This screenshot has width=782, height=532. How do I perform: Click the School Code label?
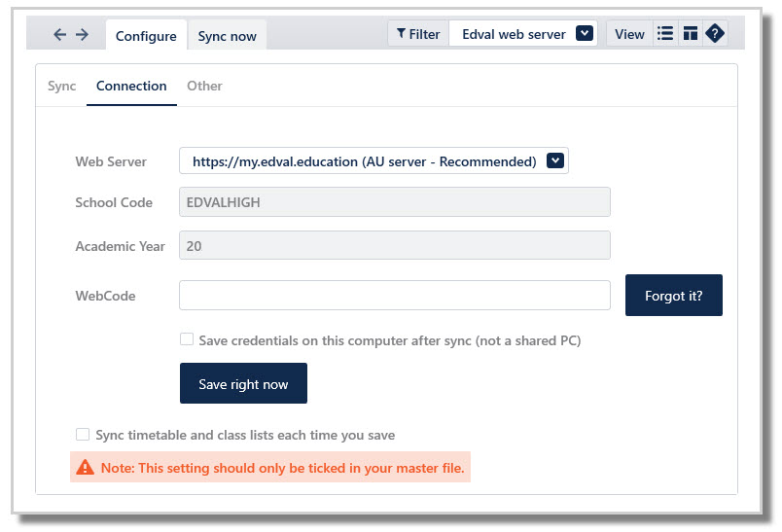(114, 202)
